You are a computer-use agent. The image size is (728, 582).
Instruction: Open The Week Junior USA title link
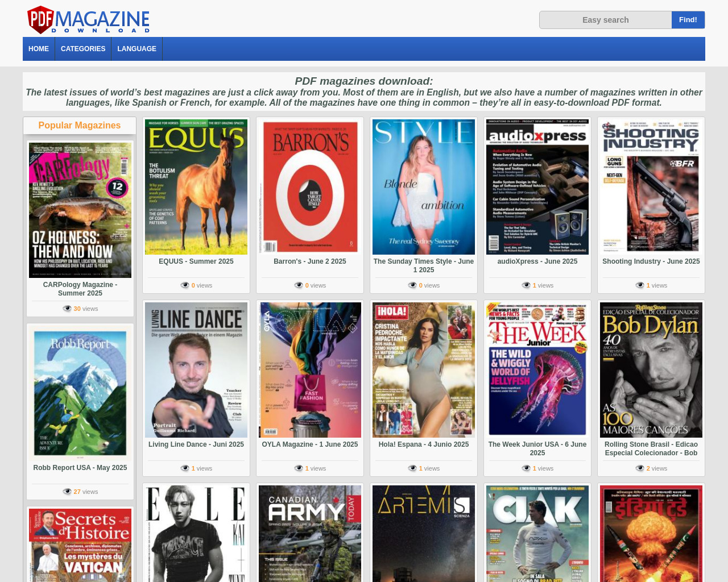tap(537, 448)
